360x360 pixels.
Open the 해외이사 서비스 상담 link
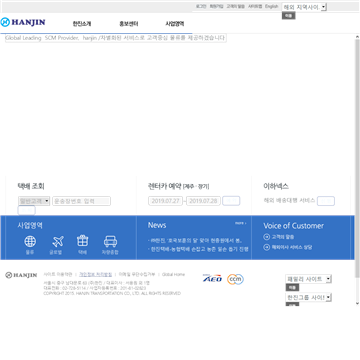[x=292, y=247]
